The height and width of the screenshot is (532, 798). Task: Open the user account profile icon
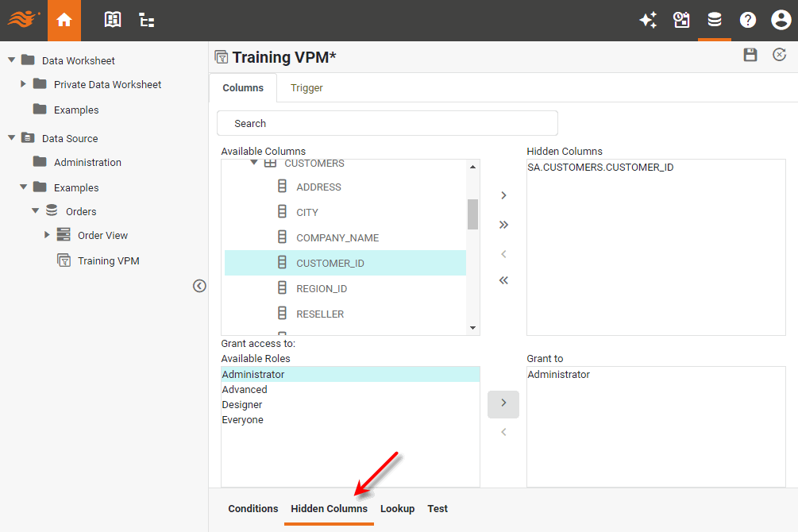coord(781,21)
